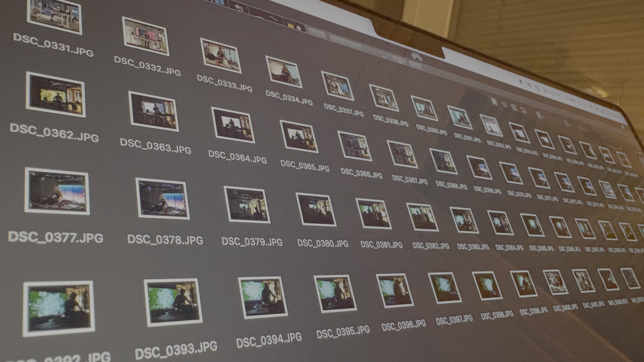Open the group-by options toolbar dropdown
The width and height of the screenshot is (644, 362).
tap(540, 115)
